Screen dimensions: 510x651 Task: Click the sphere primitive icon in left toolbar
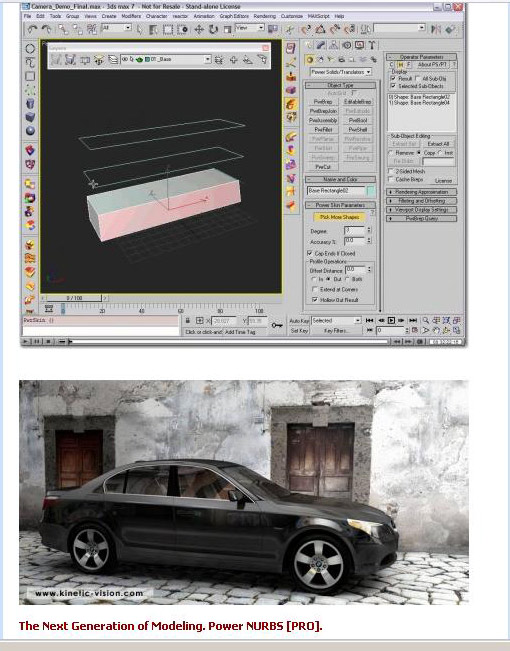point(30,131)
